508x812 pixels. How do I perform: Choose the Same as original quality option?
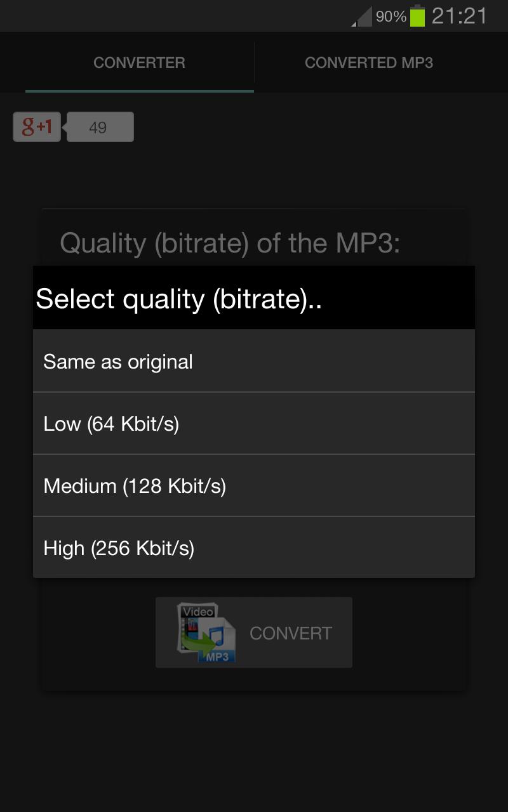click(254, 362)
